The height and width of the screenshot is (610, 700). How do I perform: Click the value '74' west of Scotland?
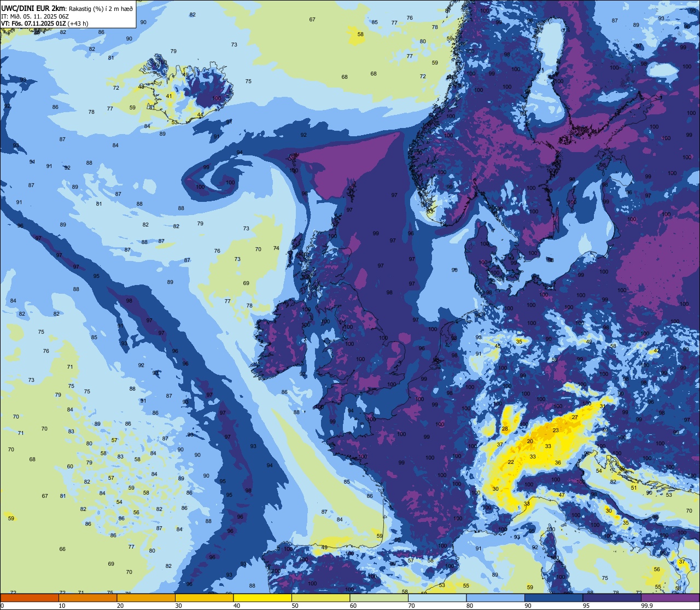276,248
